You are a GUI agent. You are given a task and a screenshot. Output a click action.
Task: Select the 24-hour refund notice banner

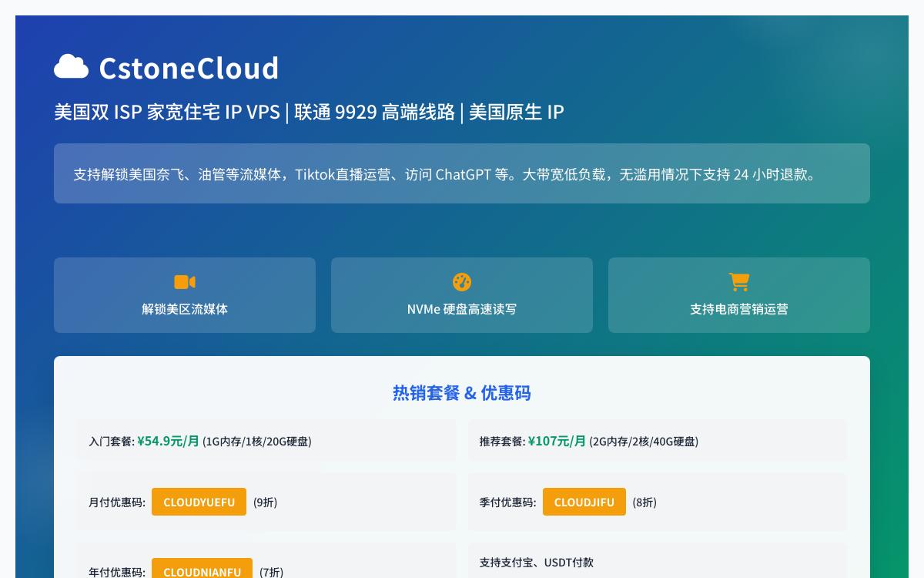coord(462,173)
